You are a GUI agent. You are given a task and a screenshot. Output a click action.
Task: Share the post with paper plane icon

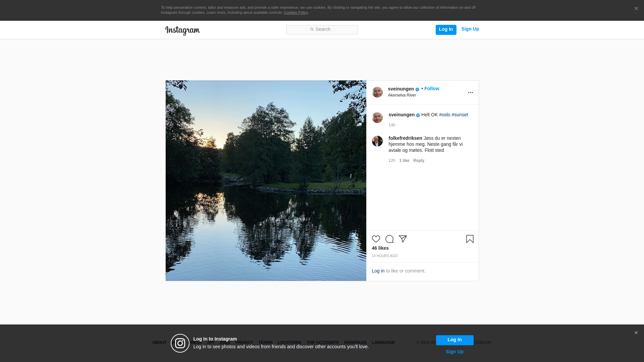[x=402, y=239]
